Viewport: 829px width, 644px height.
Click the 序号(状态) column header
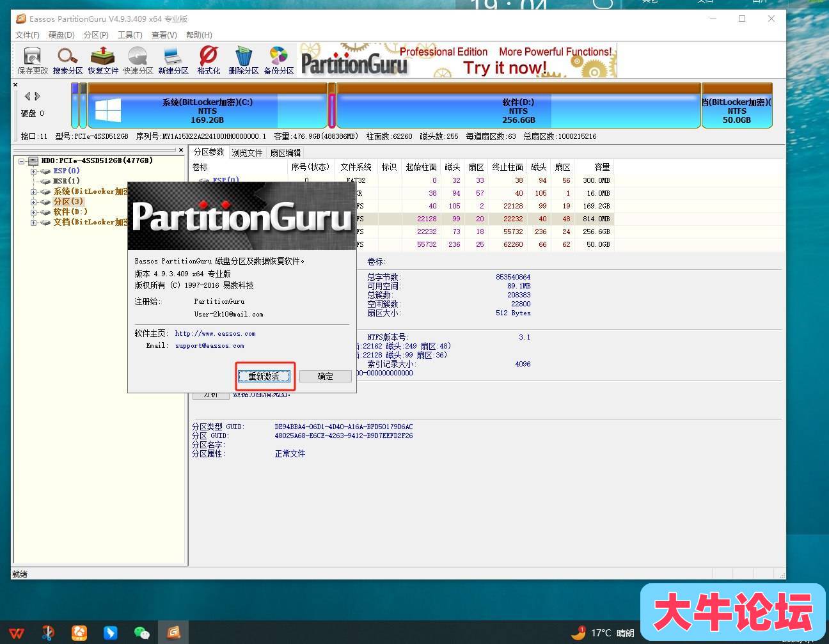click(310, 167)
